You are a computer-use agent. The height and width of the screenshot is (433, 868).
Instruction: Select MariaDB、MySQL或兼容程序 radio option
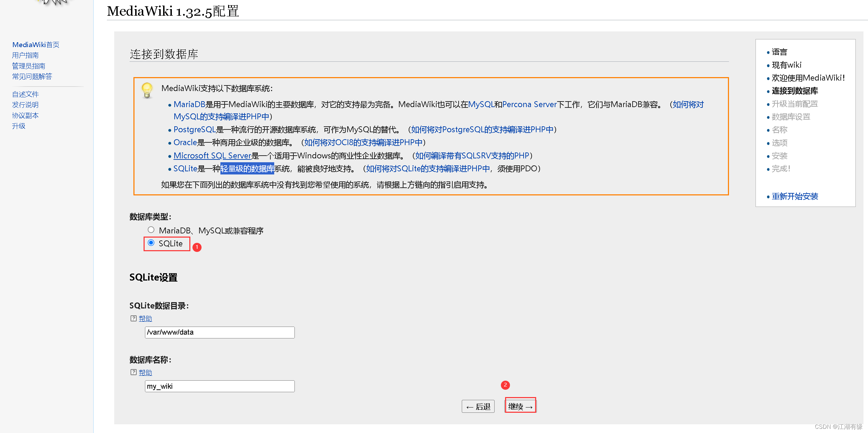(151, 230)
